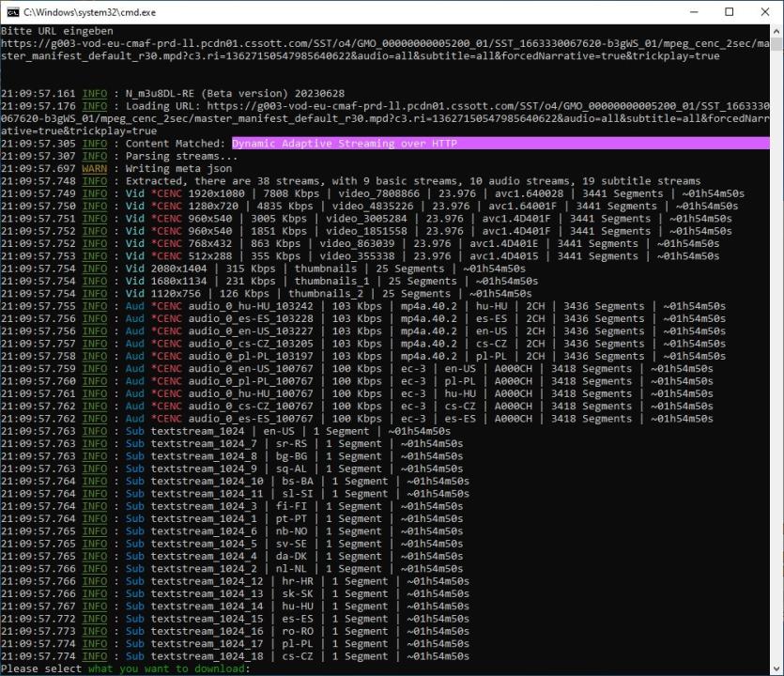Click the 'textstream_1024_10' bs-BA subtitle
The height and width of the screenshot is (676, 784).
[x=235, y=481]
